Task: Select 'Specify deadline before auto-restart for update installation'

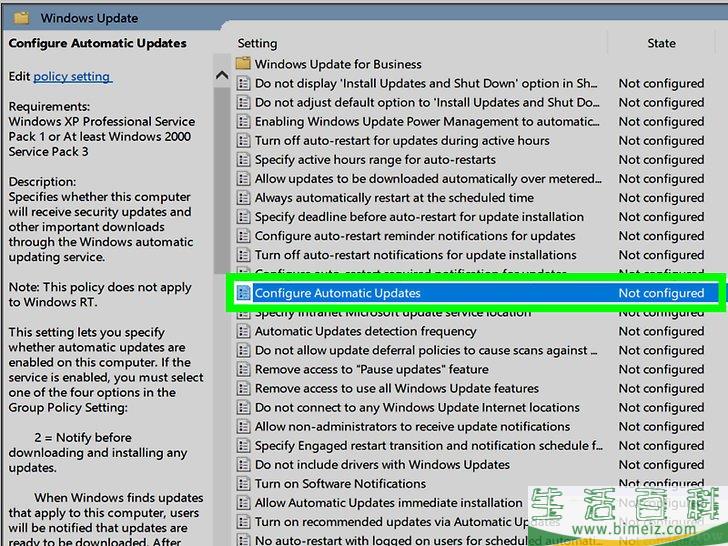Action: 419,217
